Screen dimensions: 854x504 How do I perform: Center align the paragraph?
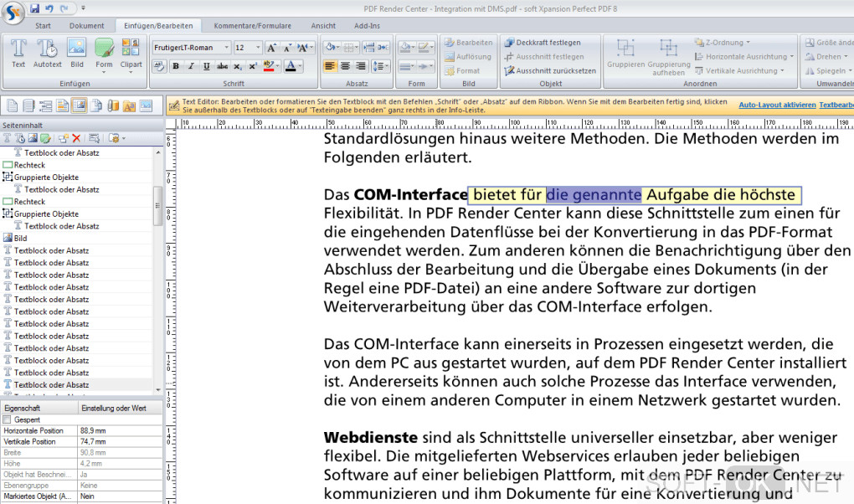click(x=345, y=66)
